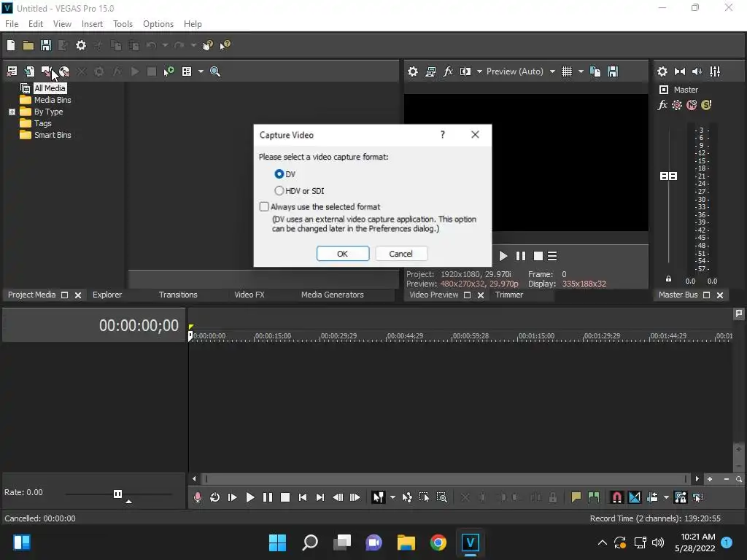Screen dimensions: 747x560
Task: Check Always use the selected format
Action: 264,206
